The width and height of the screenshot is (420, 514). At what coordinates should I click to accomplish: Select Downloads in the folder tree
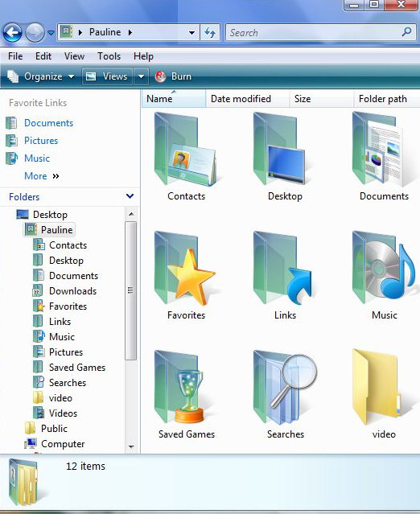pos(65,291)
